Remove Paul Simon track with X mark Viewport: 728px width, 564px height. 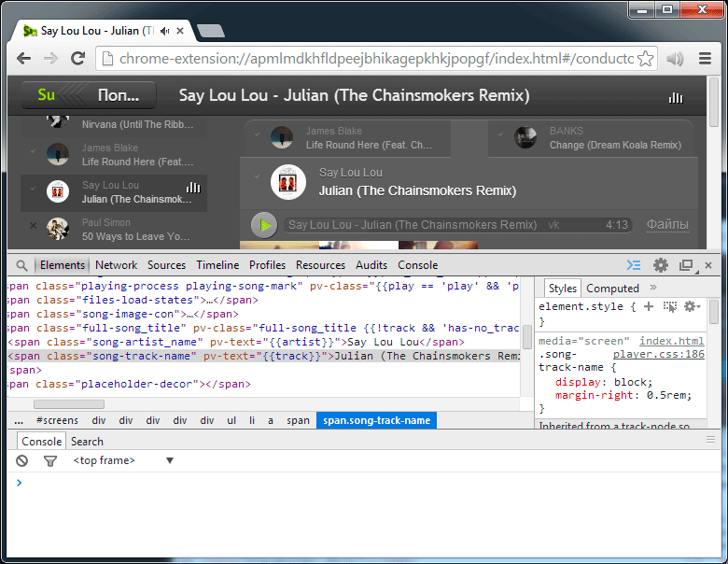pyautogui.click(x=33, y=226)
